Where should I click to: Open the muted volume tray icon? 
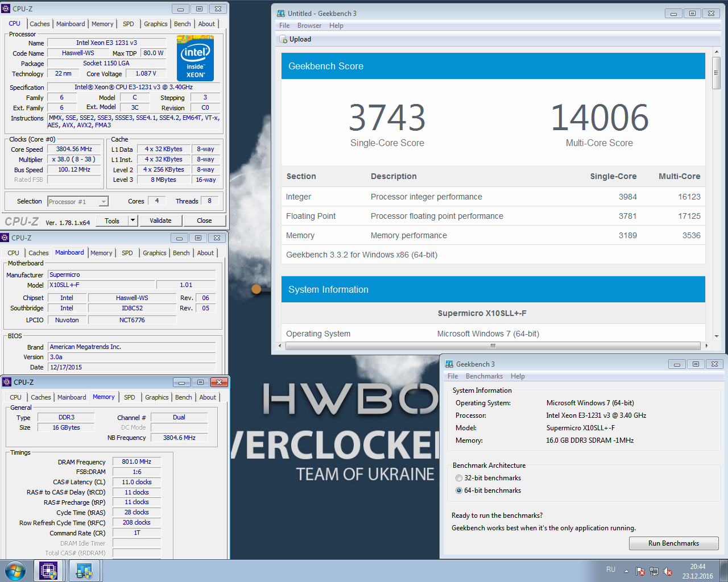click(668, 571)
